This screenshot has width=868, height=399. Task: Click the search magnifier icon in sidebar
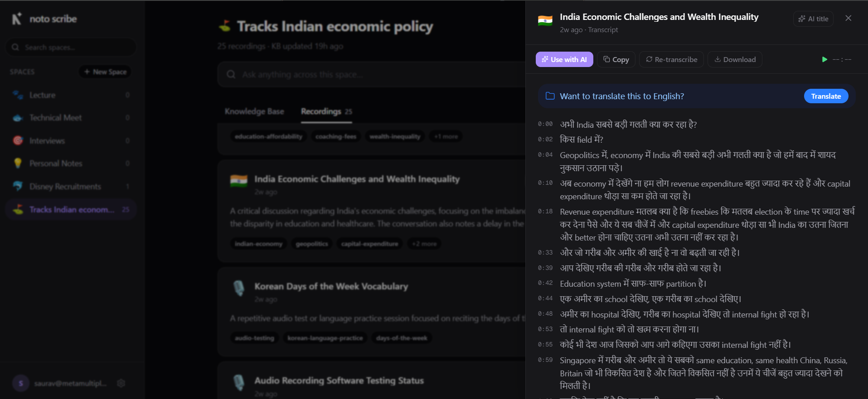point(15,47)
